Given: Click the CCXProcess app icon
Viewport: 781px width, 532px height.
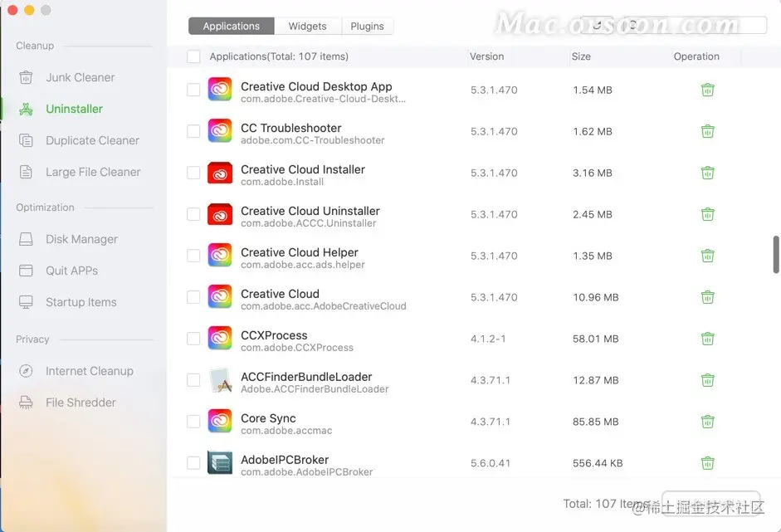Looking at the screenshot, I should (220, 339).
